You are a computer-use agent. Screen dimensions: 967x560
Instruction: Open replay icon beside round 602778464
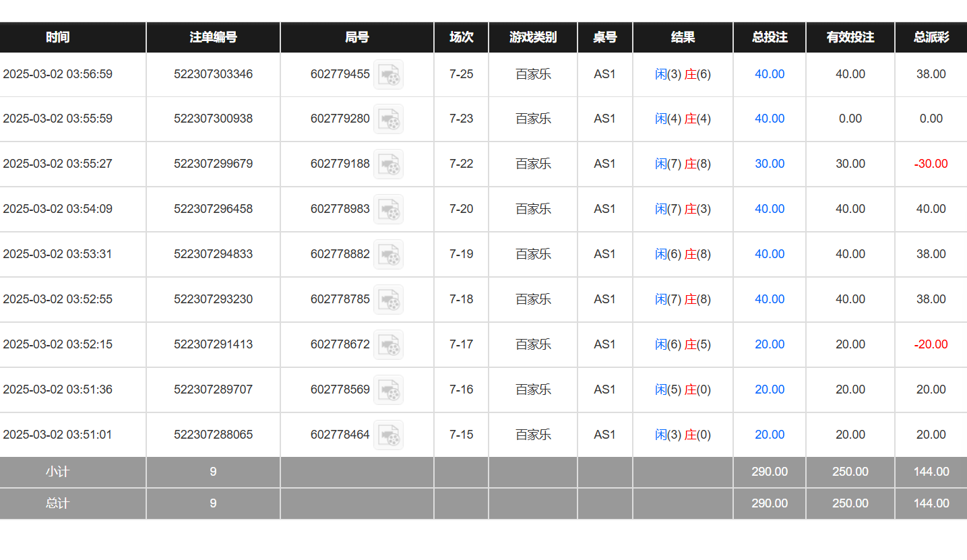tap(388, 435)
